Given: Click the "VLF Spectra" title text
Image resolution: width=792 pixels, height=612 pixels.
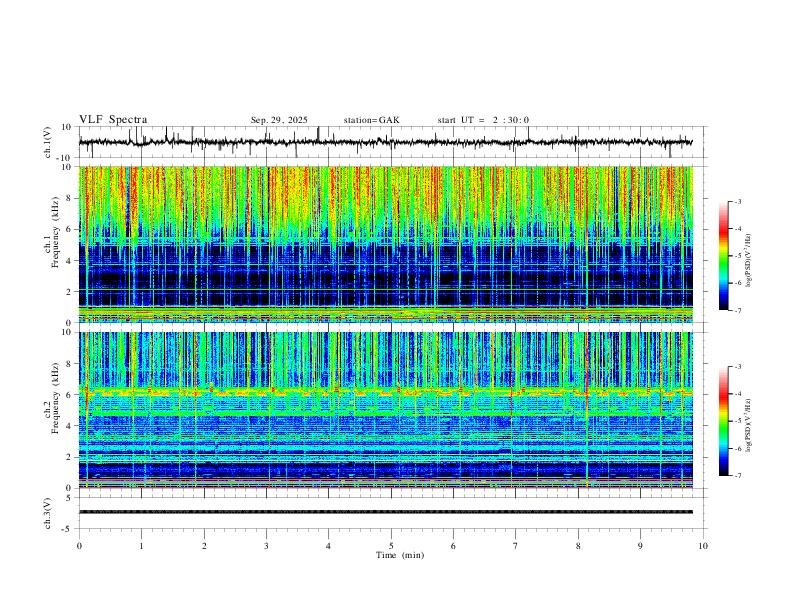Looking at the screenshot, I should [x=113, y=120].
